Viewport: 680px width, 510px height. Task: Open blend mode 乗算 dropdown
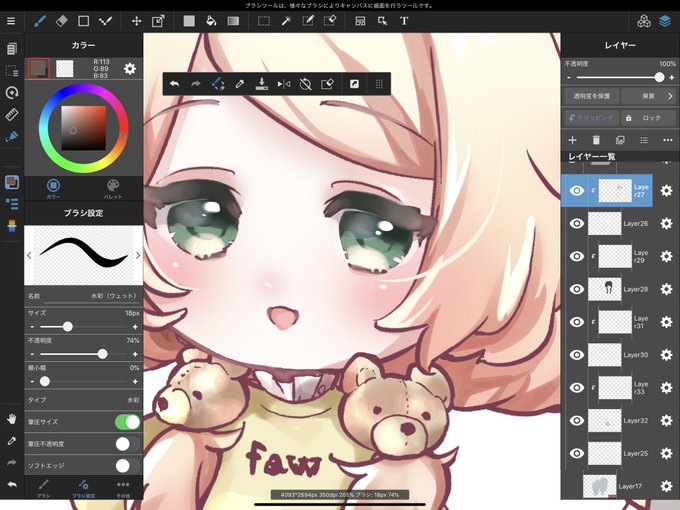point(649,96)
